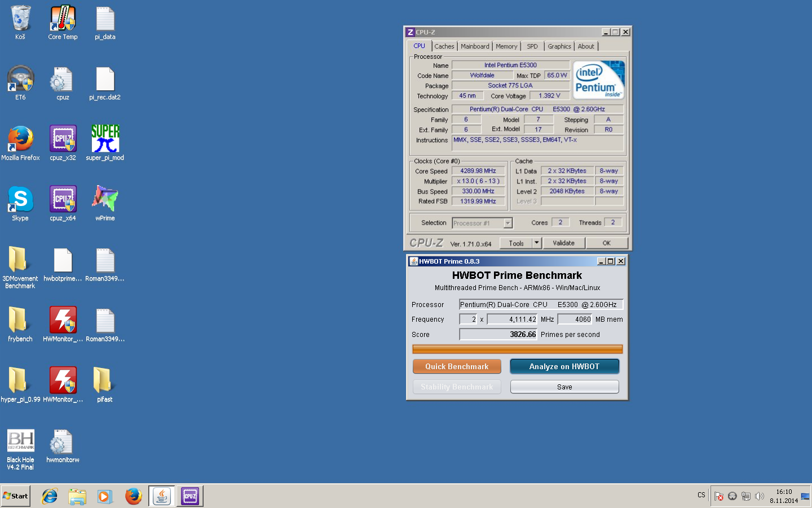Screen dimensions: 812x508
Task: Click the 4060 MB mem field
Action: pyautogui.click(x=575, y=319)
